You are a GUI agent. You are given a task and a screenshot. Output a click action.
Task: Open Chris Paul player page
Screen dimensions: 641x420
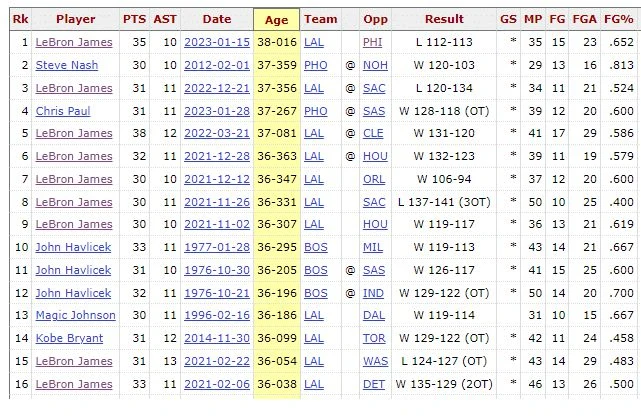(x=63, y=111)
